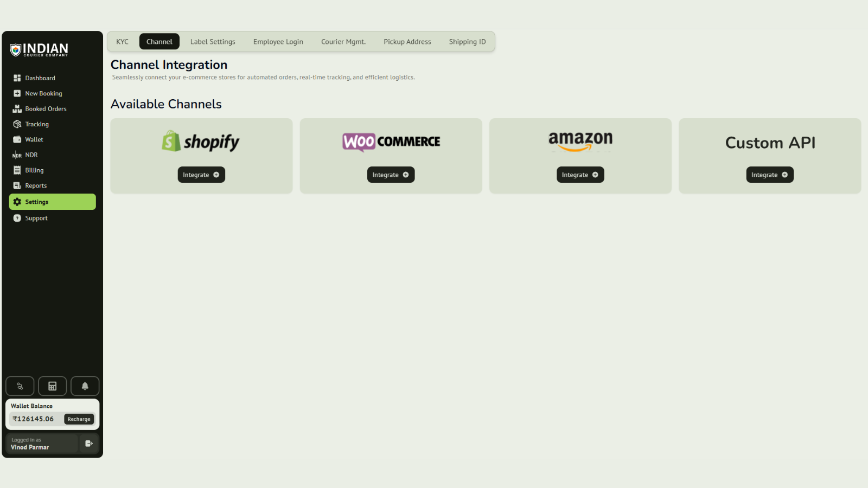The width and height of the screenshot is (868, 488).
Task: Switch to the KYC tab
Action: coord(123,42)
